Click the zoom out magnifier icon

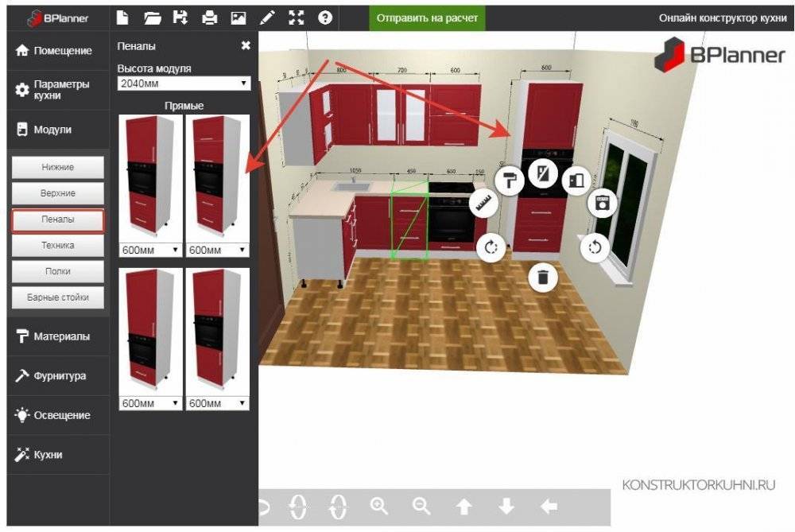coord(421,506)
